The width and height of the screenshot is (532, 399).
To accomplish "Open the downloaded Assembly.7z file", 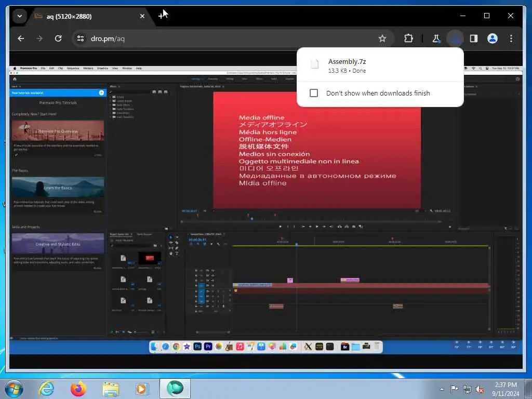I will 380,65.
